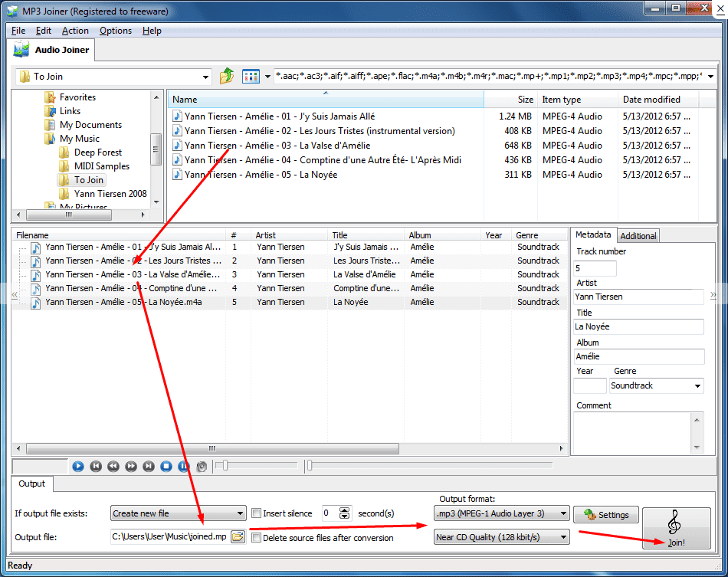The image size is (728, 577).
Task: Click the Year metadata field
Action: (589, 385)
